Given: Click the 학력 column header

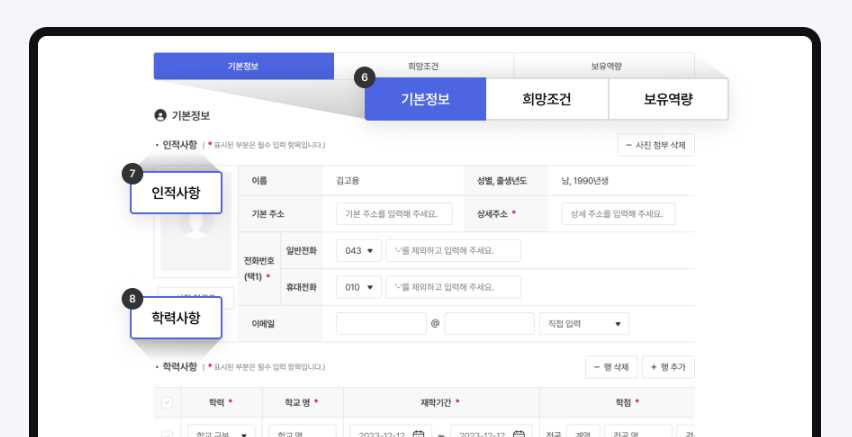Looking at the screenshot, I should (221, 403).
